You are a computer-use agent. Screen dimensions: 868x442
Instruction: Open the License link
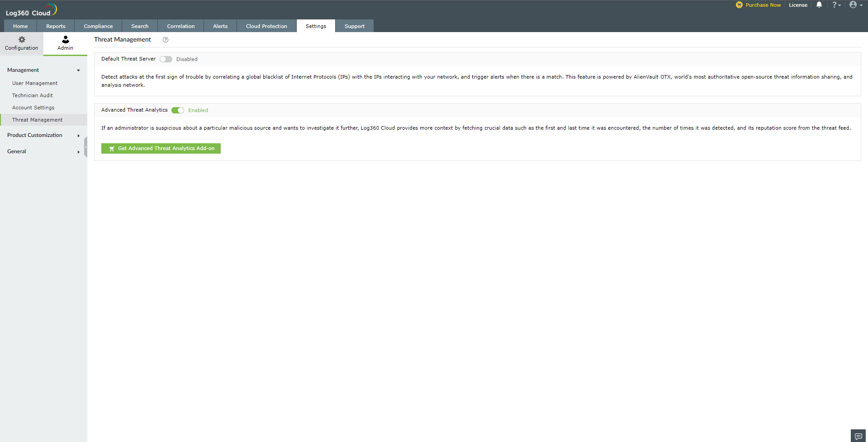coord(798,5)
